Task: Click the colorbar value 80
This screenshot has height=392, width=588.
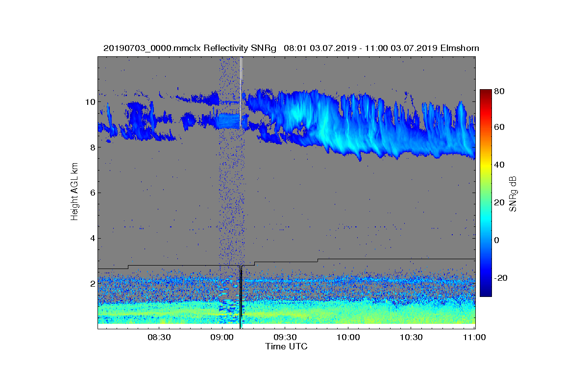Action: (500, 91)
